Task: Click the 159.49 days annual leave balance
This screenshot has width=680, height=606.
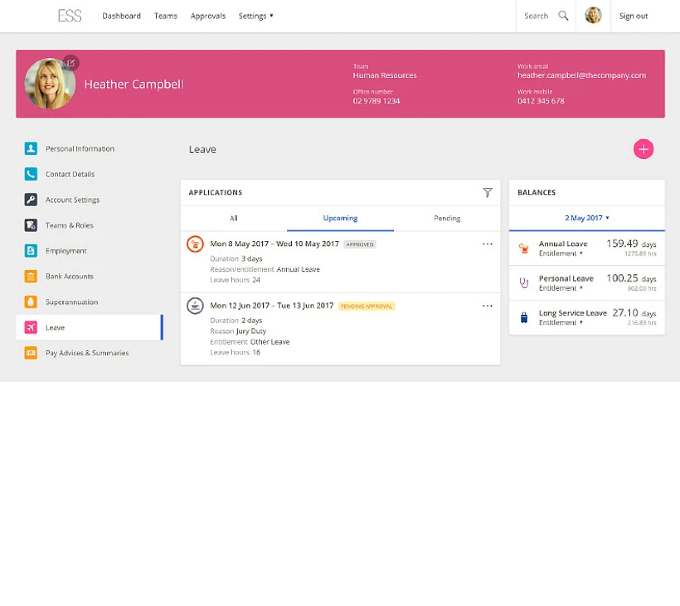Action: (x=631, y=244)
